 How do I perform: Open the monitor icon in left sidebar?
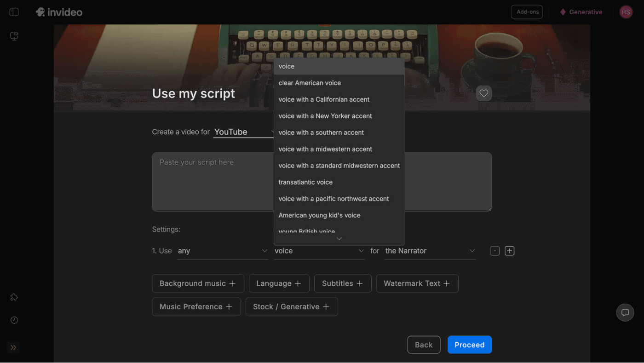coord(14,36)
